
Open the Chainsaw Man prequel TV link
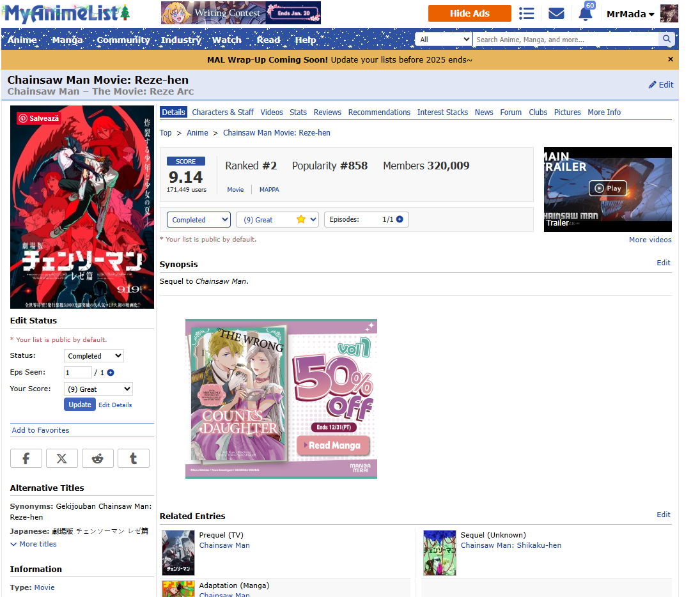tap(224, 545)
